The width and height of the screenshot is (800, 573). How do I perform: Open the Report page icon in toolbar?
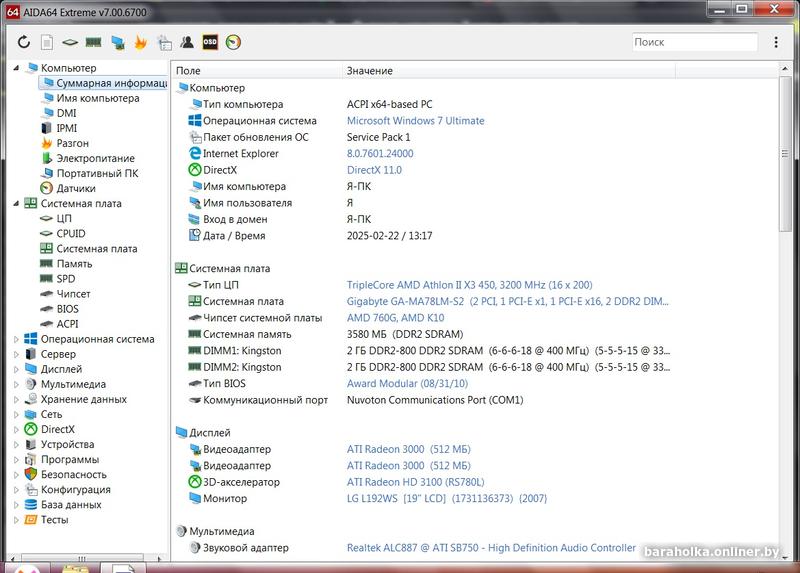pyautogui.click(x=47, y=42)
